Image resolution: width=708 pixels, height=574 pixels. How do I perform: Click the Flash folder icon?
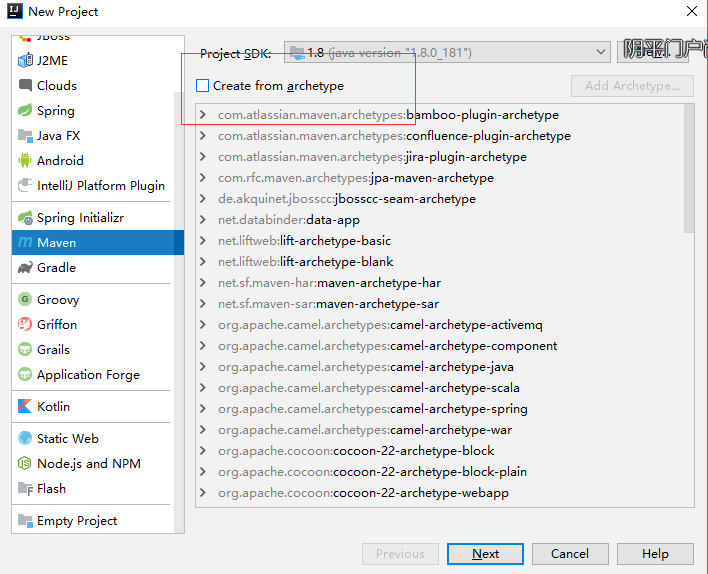25,488
